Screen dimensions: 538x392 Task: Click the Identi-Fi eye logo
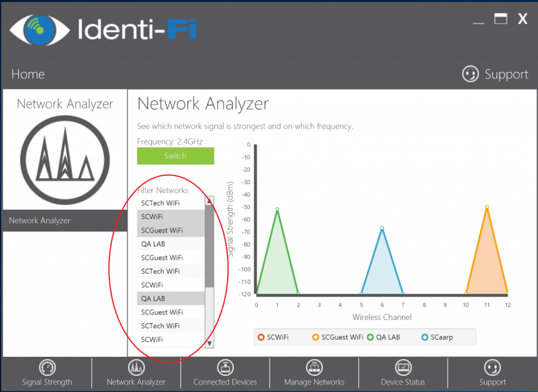(39, 30)
